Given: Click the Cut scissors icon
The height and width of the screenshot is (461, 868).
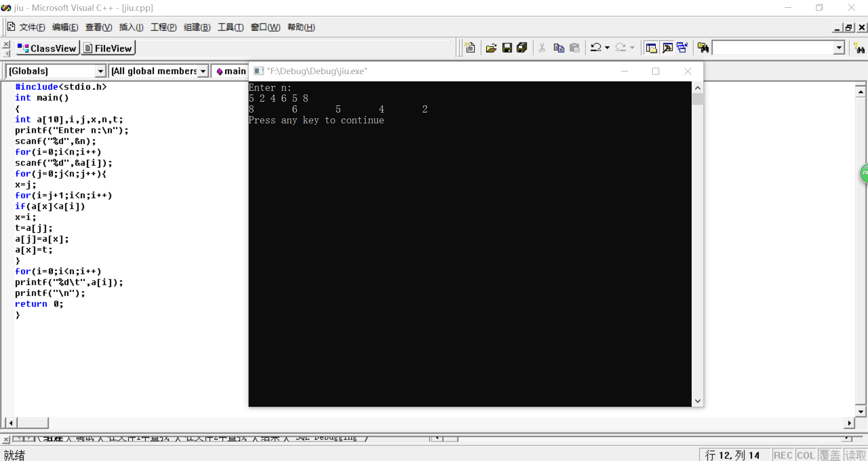Looking at the screenshot, I should (542, 47).
